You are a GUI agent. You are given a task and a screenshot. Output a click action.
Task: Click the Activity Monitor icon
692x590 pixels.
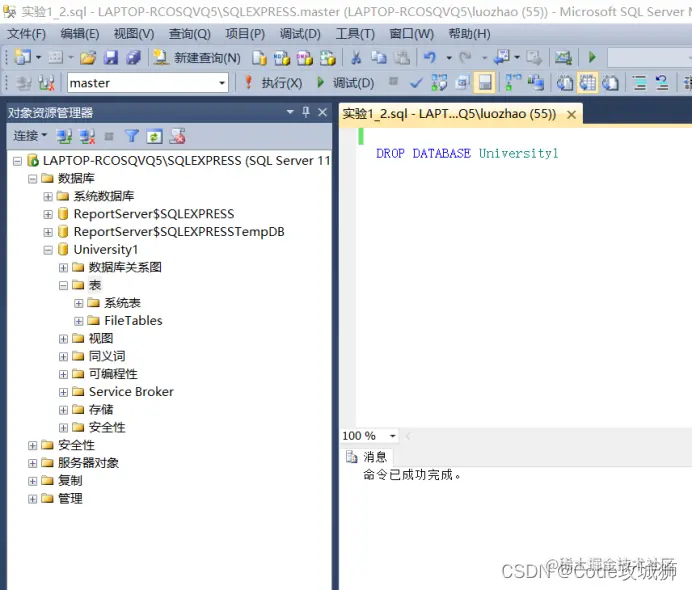point(563,57)
